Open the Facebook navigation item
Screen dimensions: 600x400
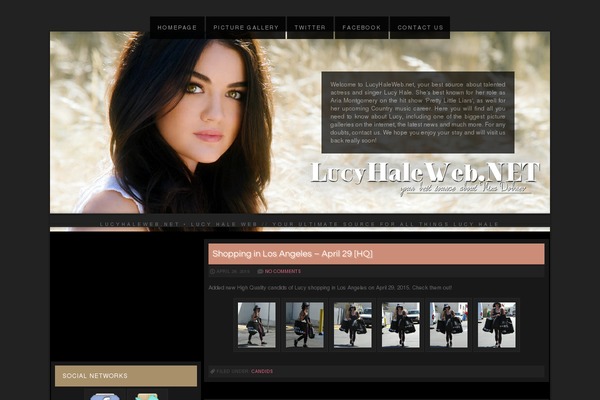coord(362,28)
